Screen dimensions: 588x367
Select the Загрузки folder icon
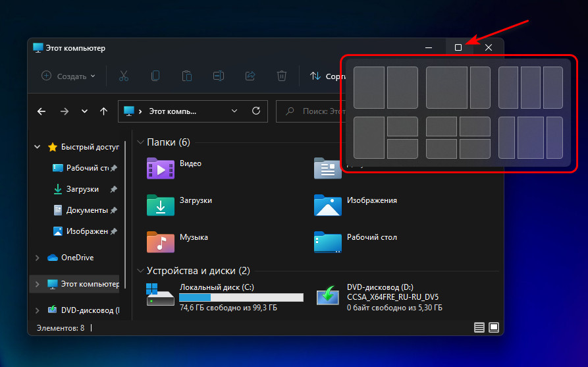point(161,206)
